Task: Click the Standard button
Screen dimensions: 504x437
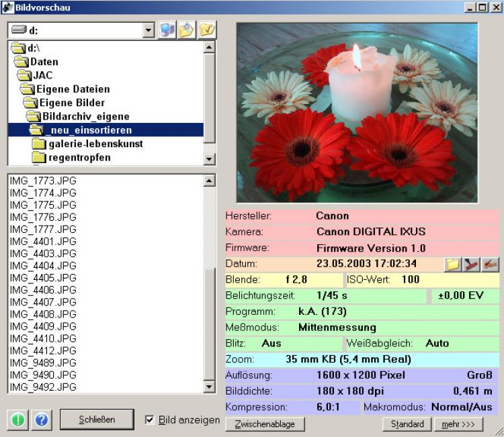Action: (407, 424)
